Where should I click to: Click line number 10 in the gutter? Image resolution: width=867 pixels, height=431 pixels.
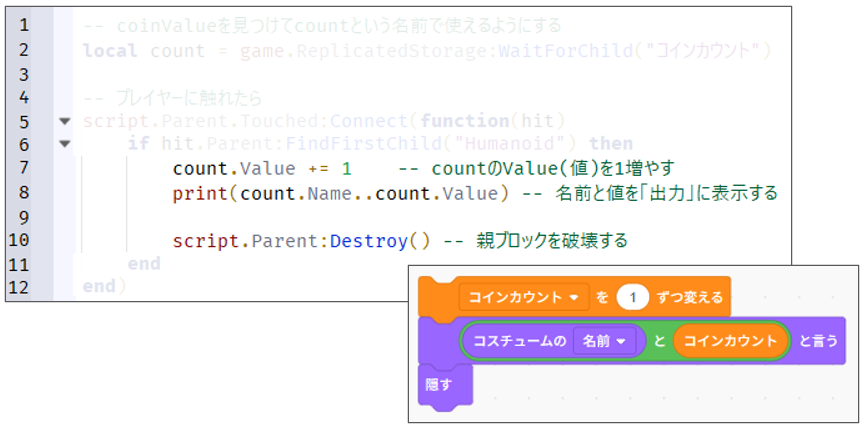(20, 241)
